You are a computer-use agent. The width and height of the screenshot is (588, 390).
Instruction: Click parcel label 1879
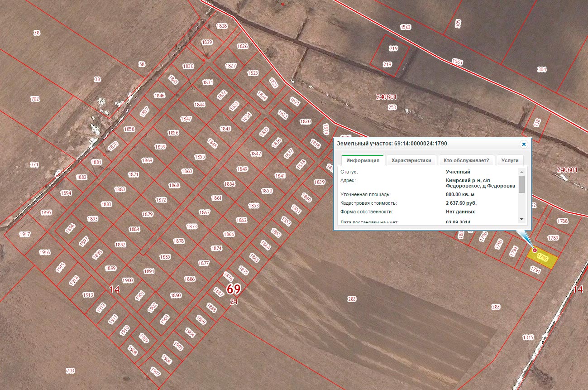point(148,214)
